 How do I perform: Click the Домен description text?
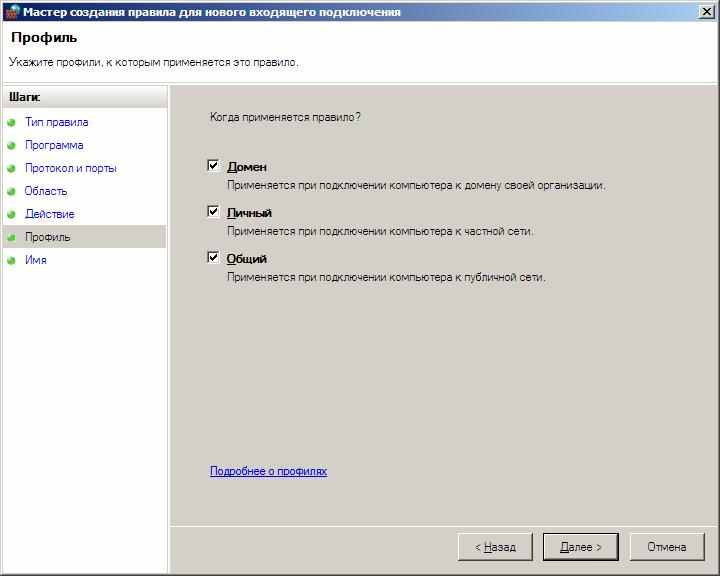[x=416, y=186]
